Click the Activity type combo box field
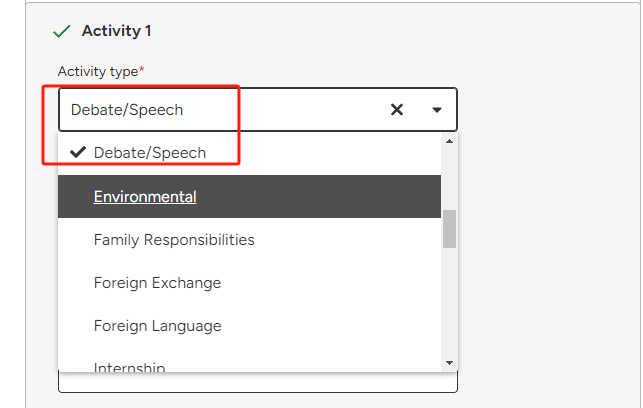This screenshot has height=408, width=643. tap(220, 110)
